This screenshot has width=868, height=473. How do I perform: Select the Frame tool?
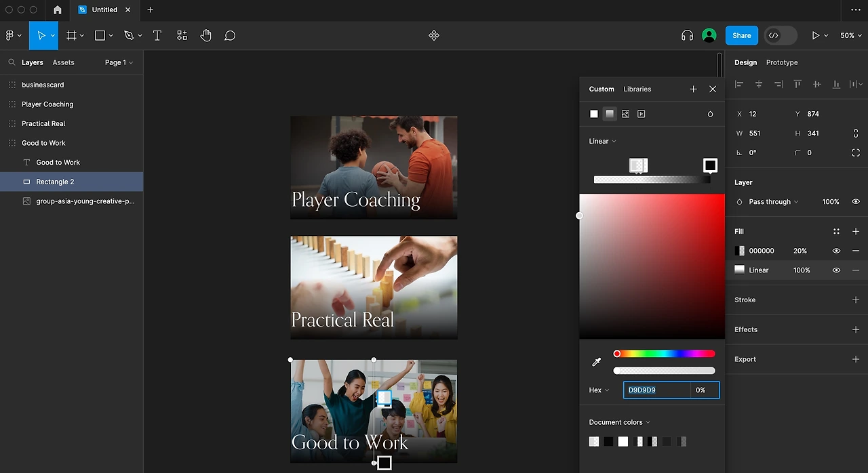tap(71, 35)
